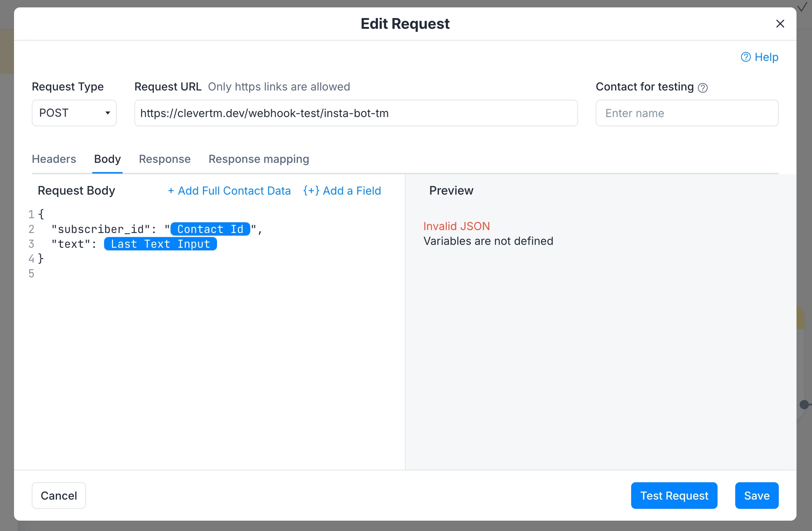Switch to the Headers tab

(54, 159)
